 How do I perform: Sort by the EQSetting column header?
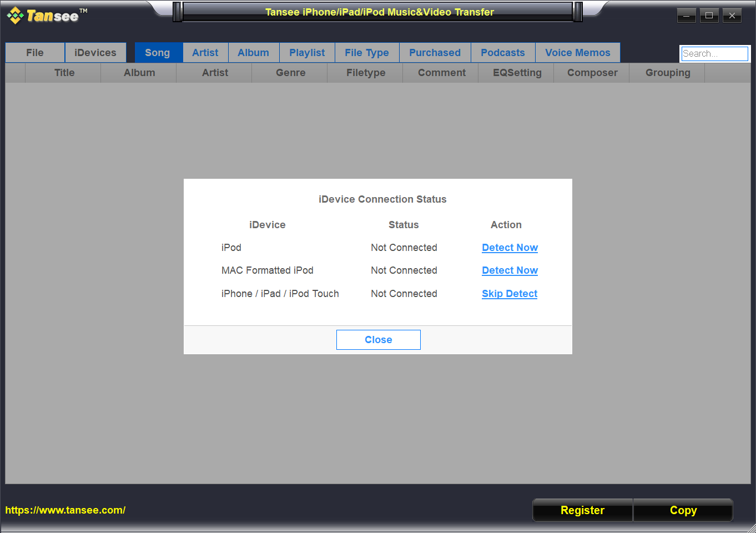click(x=516, y=73)
